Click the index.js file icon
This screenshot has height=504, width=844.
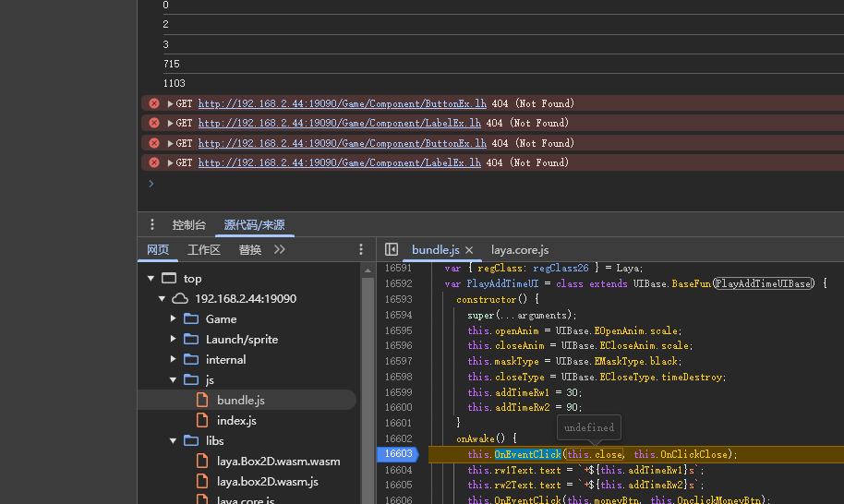click(204, 420)
